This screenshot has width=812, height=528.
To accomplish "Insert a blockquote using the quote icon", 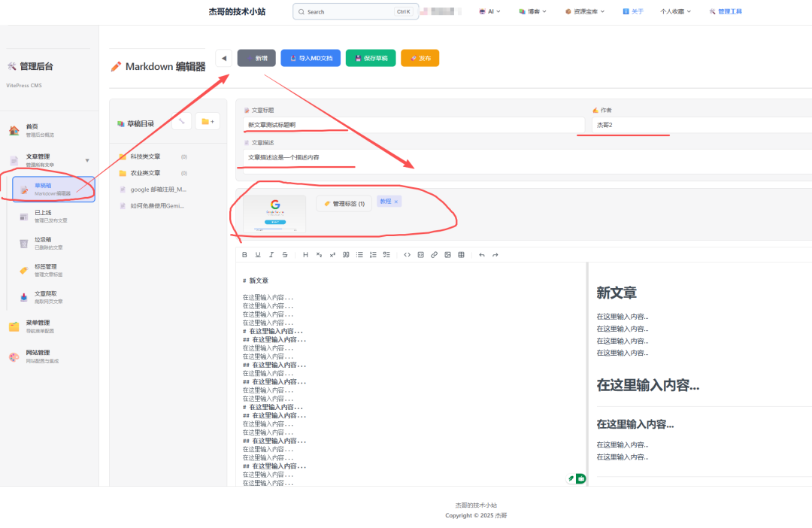I will tap(346, 255).
